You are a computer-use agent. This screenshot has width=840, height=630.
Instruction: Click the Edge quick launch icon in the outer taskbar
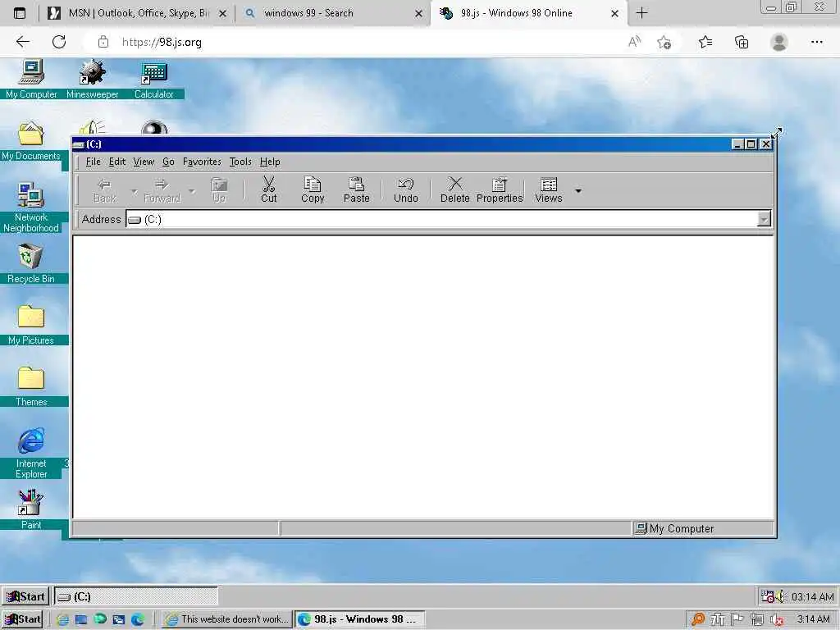coord(138,619)
